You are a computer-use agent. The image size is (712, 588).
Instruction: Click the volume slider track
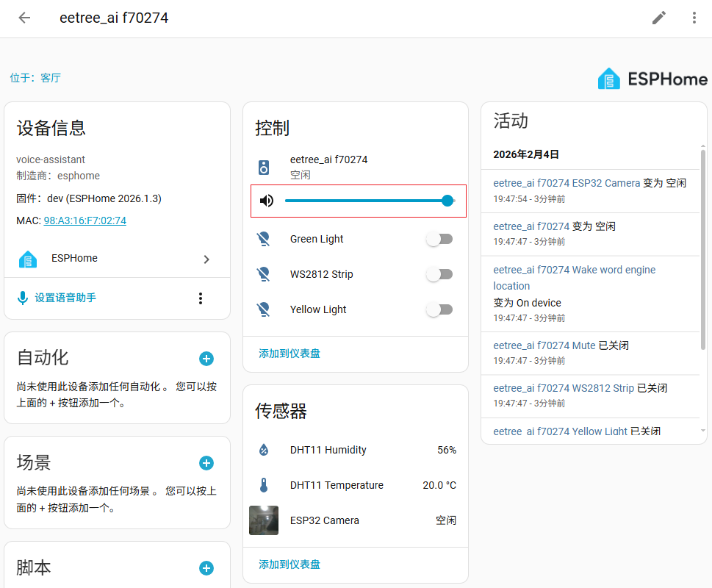pos(367,201)
